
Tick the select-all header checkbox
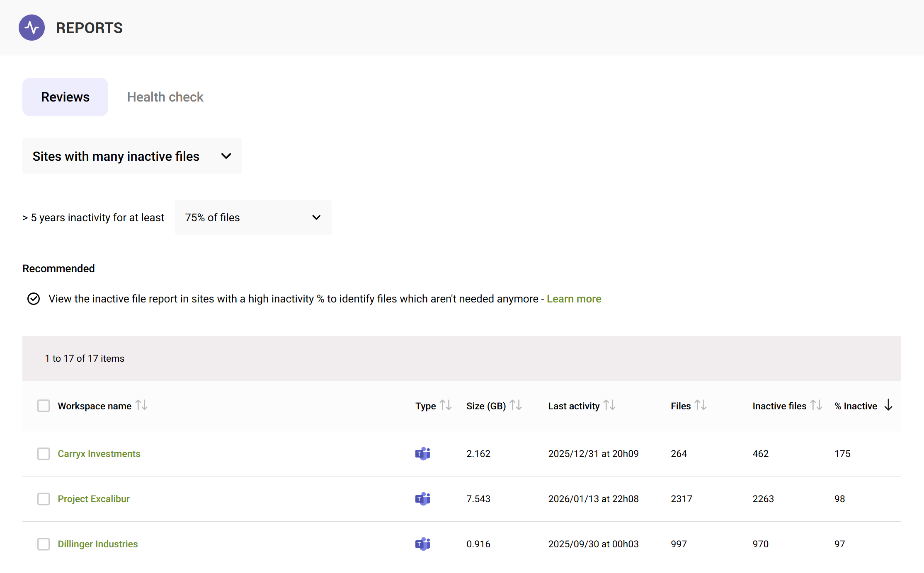point(44,406)
